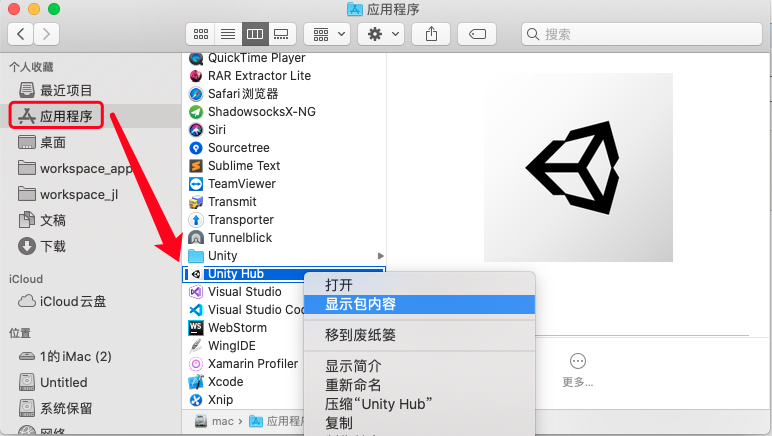Choose 移到废纸篓 from the context menu

coord(419,335)
